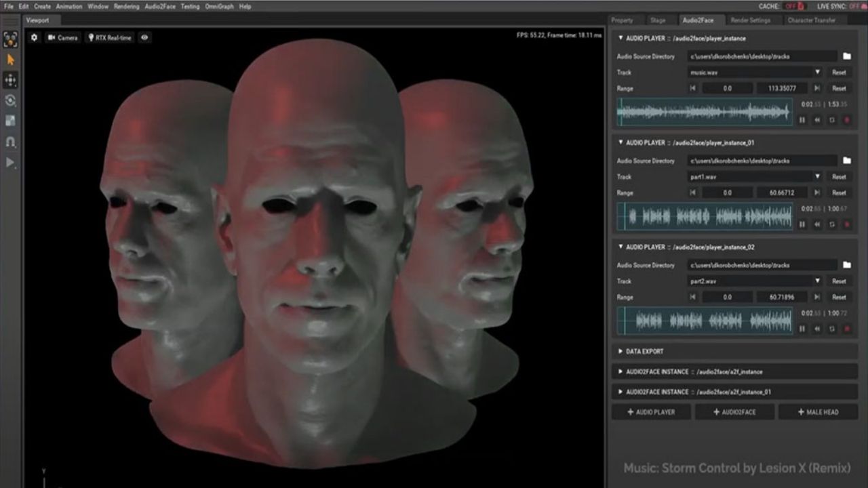The image size is (868, 488).
Task: Choose the Rotate tool in left toolbar
Action: click(x=10, y=100)
